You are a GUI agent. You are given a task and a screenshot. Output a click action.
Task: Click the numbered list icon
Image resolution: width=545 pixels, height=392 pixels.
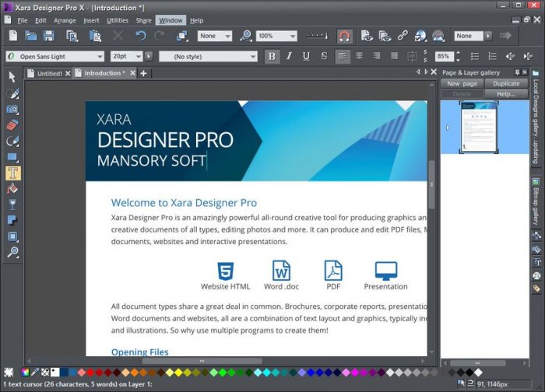pyautogui.click(x=493, y=56)
